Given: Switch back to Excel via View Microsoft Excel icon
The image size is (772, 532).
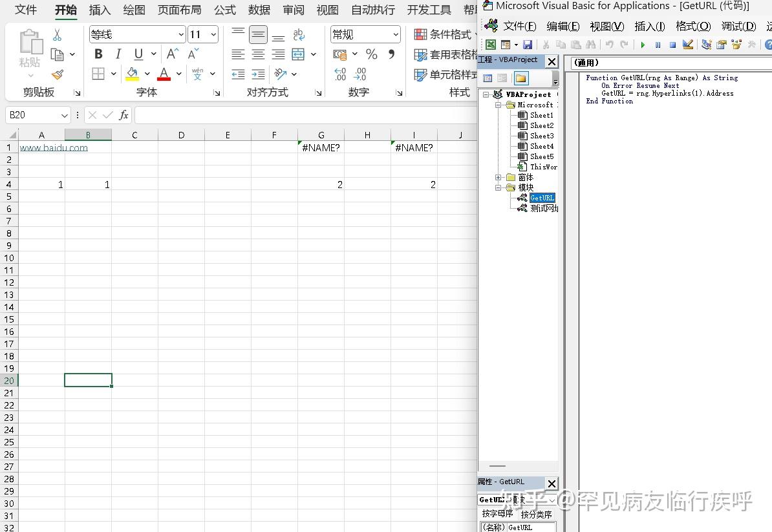Looking at the screenshot, I should pyautogui.click(x=490, y=45).
